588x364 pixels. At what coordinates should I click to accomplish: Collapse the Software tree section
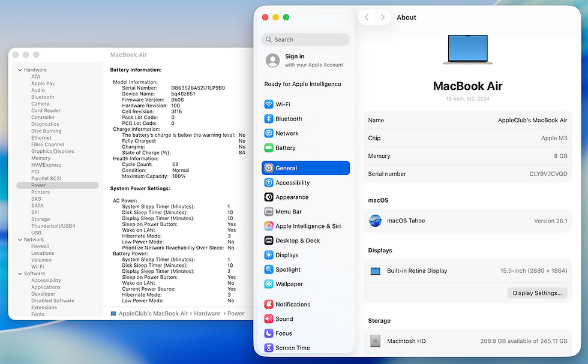20,273
